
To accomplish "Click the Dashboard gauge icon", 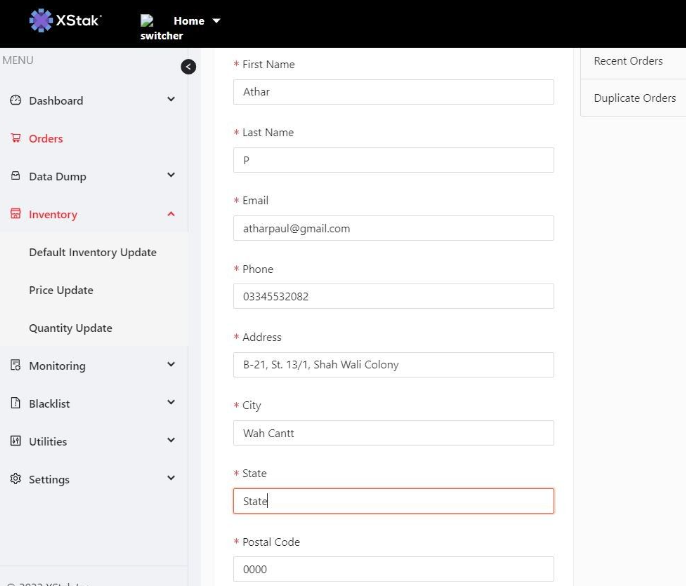I will 15,101.
